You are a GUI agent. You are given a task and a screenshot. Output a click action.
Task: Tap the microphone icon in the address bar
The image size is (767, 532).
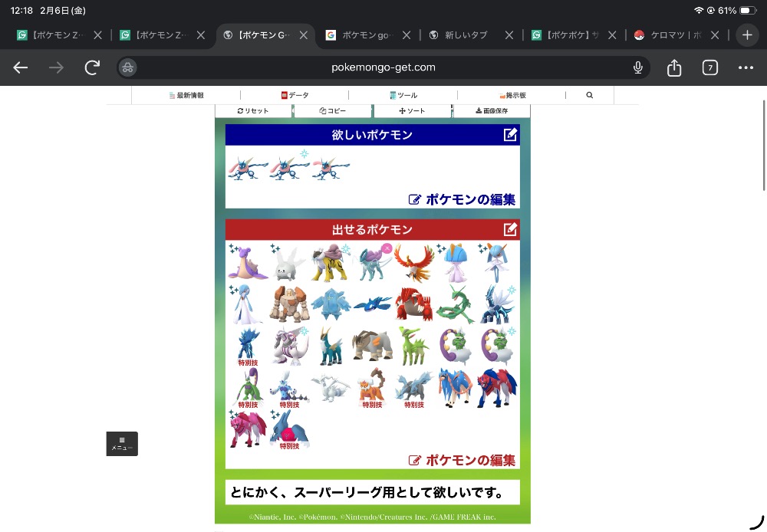coord(637,67)
